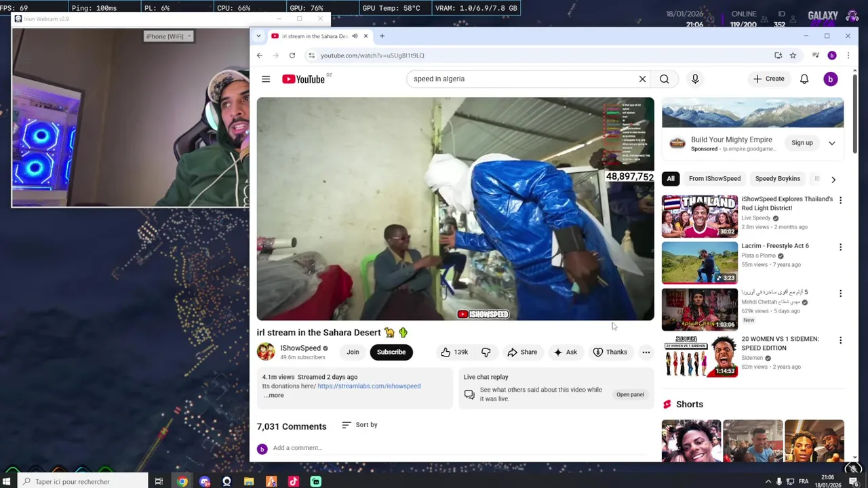Click the install/cast icon in address bar
The height and width of the screenshot is (488, 868).
(x=778, y=56)
